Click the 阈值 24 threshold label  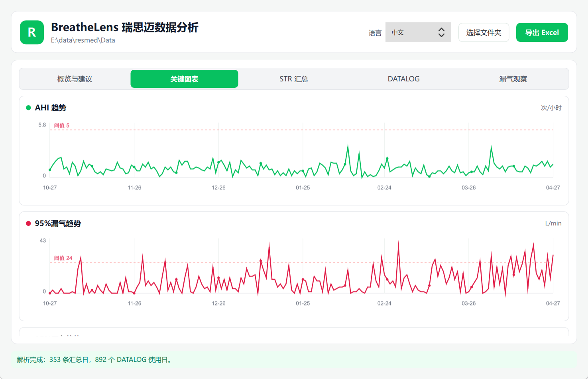click(x=63, y=258)
